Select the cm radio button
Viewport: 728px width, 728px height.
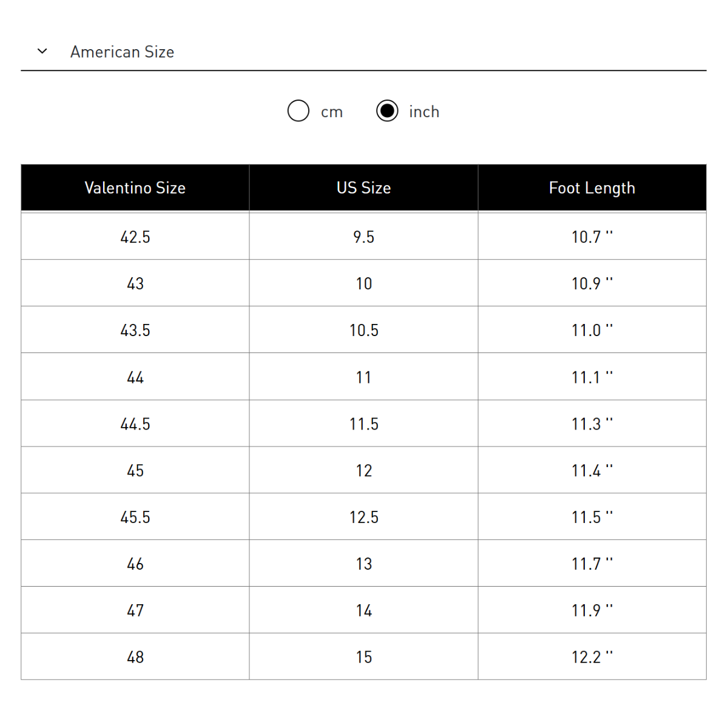point(298,111)
